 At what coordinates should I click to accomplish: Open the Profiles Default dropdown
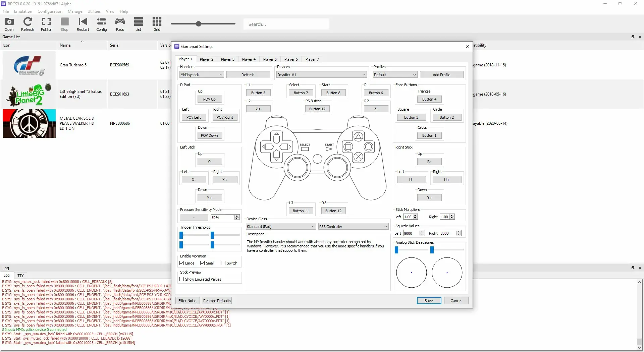coord(395,75)
